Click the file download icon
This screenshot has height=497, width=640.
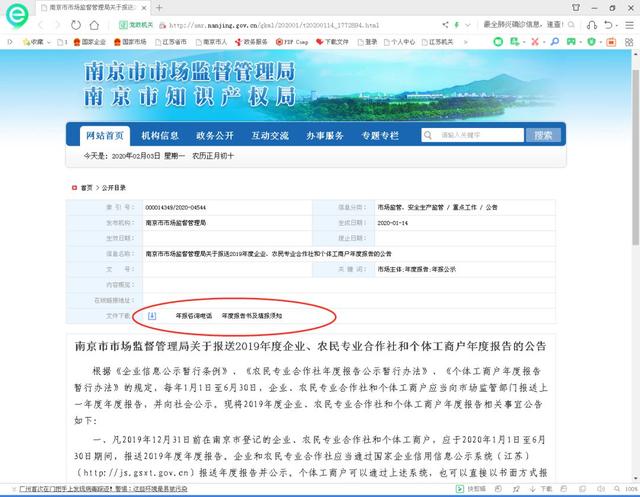pyautogui.click(x=152, y=315)
